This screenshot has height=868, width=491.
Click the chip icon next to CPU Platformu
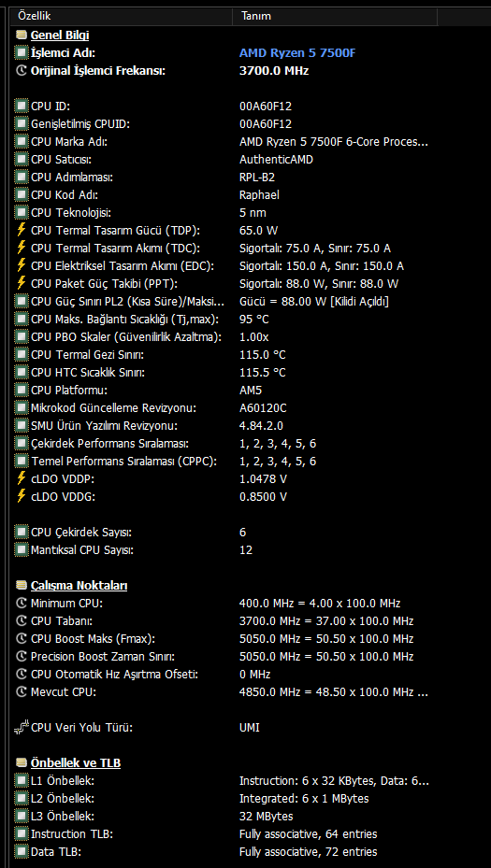[x=22, y=391]
